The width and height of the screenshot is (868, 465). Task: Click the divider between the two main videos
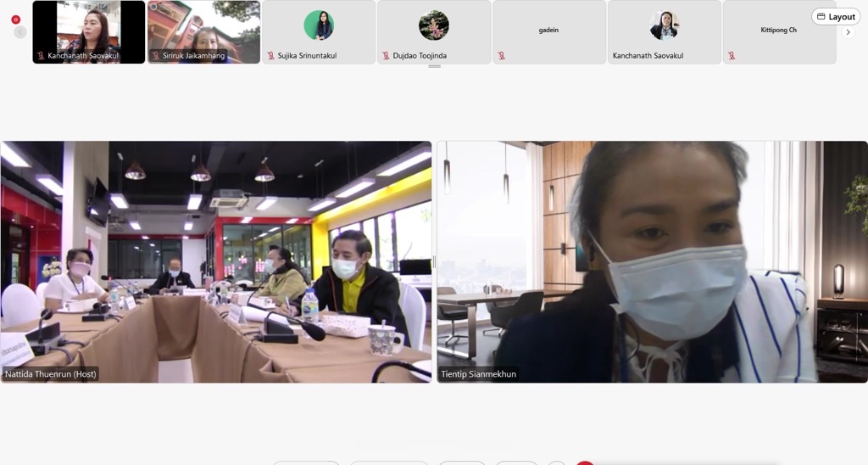(x=434, y=261)
